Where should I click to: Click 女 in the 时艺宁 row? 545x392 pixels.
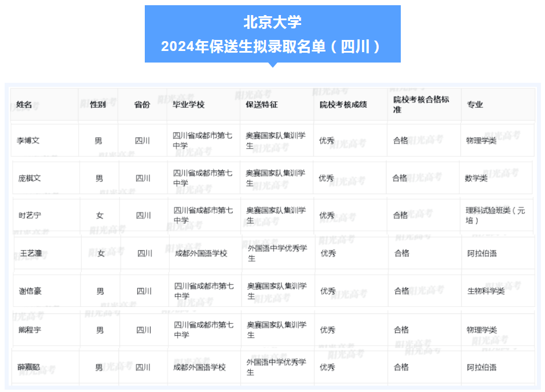[x=100, y=215]
